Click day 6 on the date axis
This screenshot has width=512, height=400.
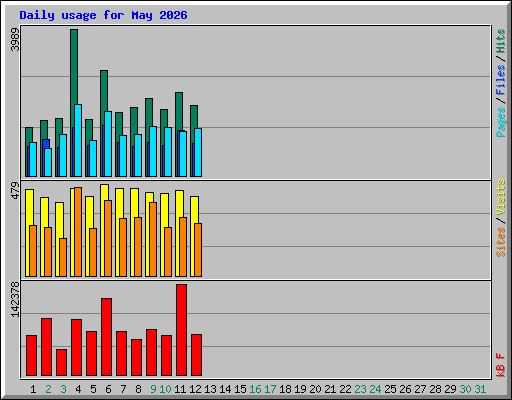(x=108, y=389)
